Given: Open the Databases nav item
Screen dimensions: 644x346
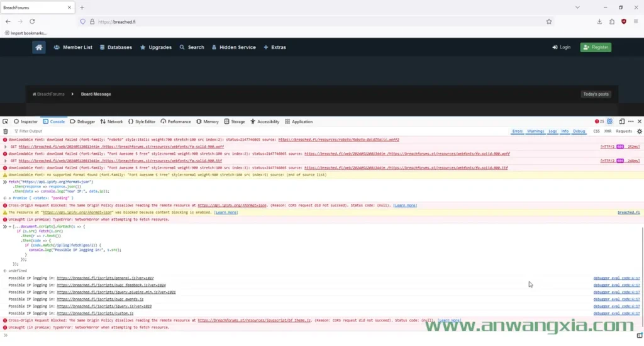Looking at the screenshot, I should [116, 47].
